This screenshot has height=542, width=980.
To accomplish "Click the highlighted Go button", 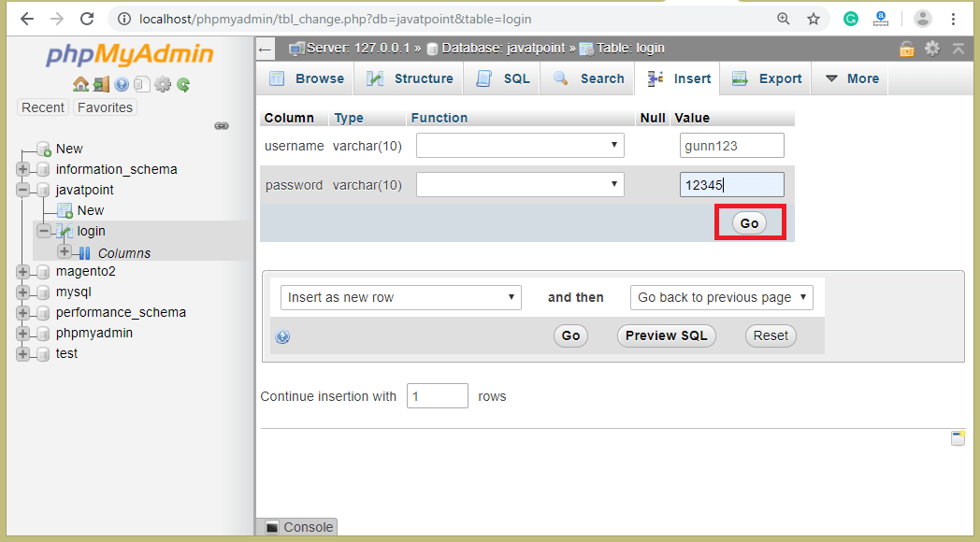I will [x=748, y=223].
